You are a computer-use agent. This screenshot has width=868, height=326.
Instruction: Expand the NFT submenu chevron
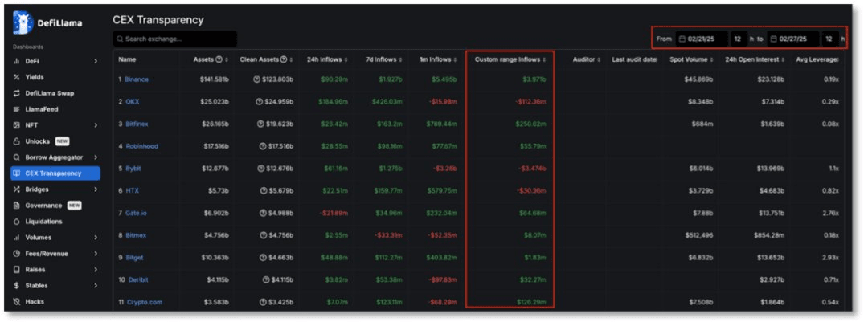pos(95,125)
